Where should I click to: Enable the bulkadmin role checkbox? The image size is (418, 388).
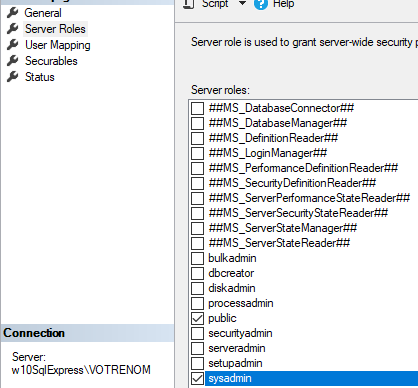(x=197, y=258)
